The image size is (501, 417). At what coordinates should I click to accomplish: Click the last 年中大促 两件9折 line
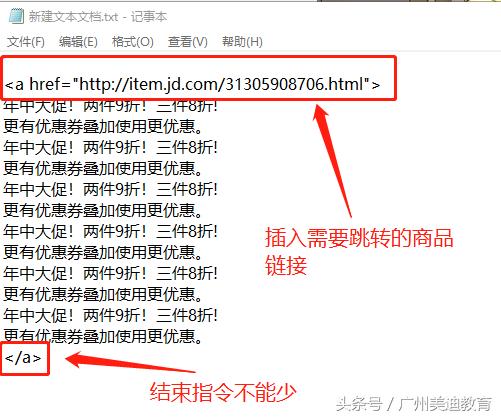point(110,315)
